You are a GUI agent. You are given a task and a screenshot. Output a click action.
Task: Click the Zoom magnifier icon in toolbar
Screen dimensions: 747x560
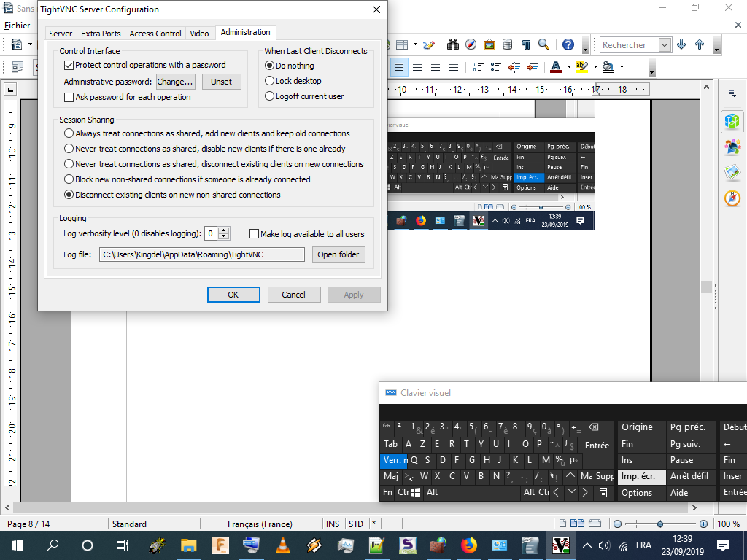pos(544,44)
